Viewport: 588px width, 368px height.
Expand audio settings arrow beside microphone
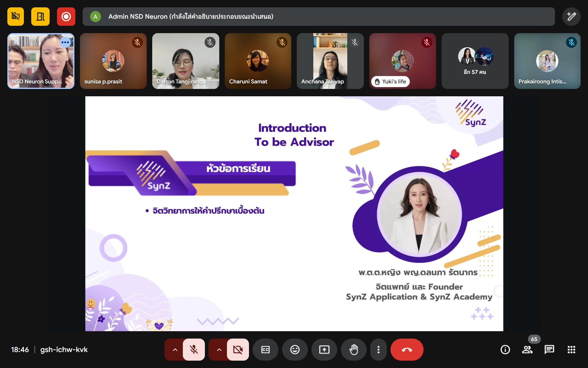tap(175, 350)
